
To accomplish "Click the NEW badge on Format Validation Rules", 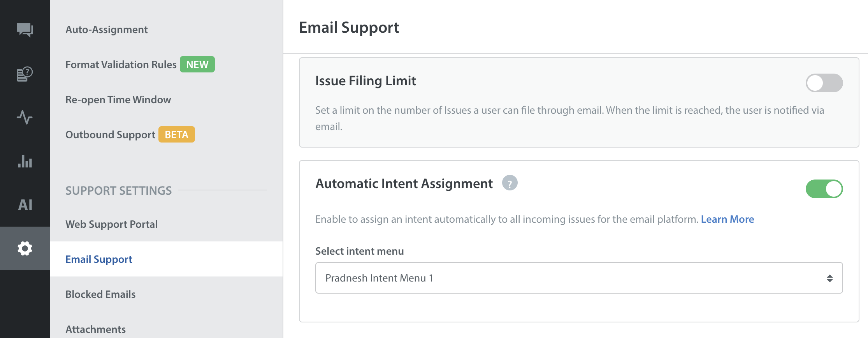I will point(197,65).
